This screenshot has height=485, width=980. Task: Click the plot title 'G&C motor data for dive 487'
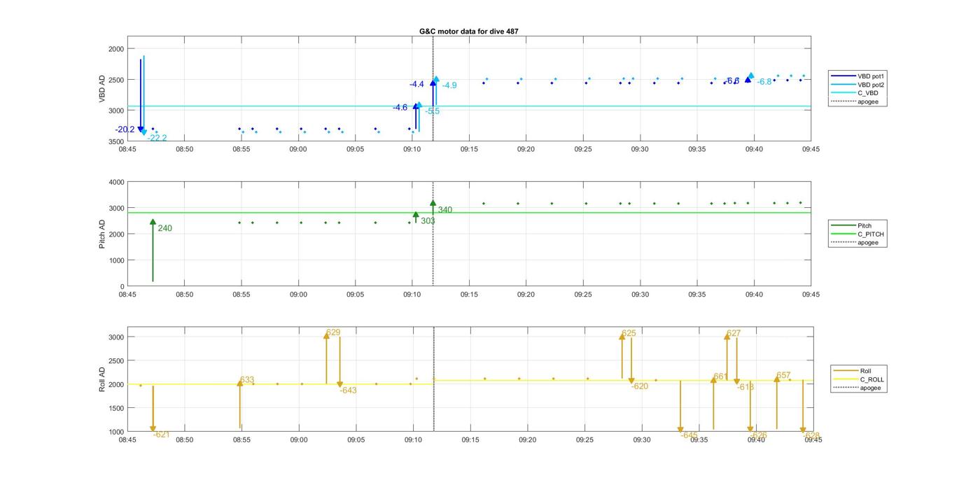469,31
